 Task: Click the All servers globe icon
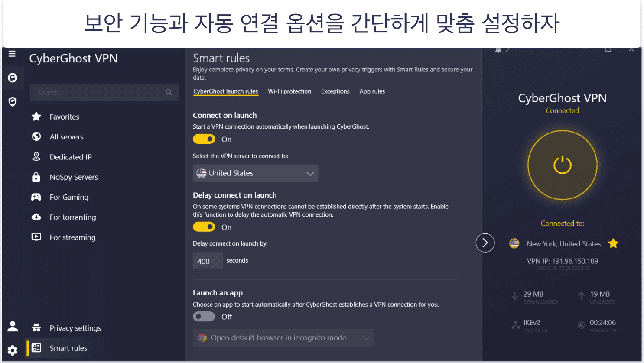36,136
